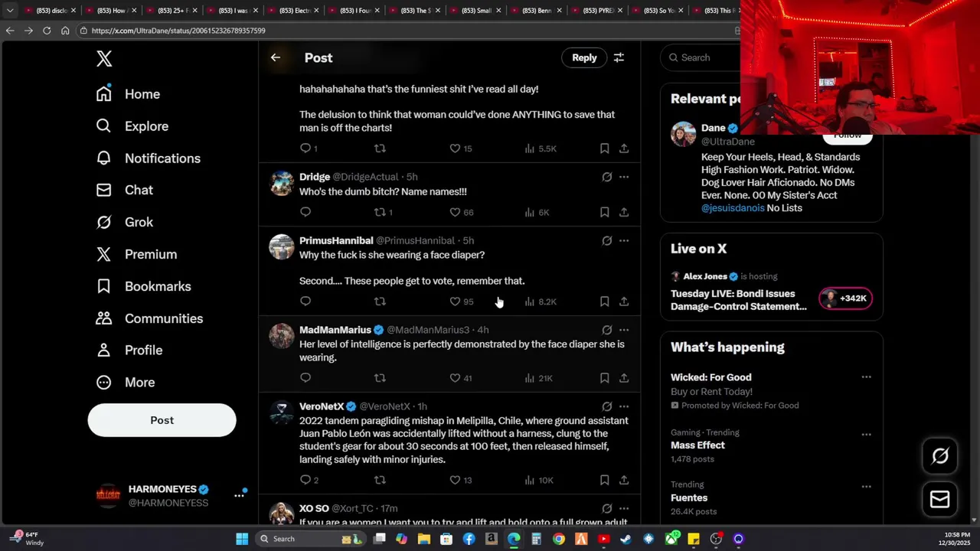
Task: Reply to Dridge's post via comment icon
Action: coord(305,212)
